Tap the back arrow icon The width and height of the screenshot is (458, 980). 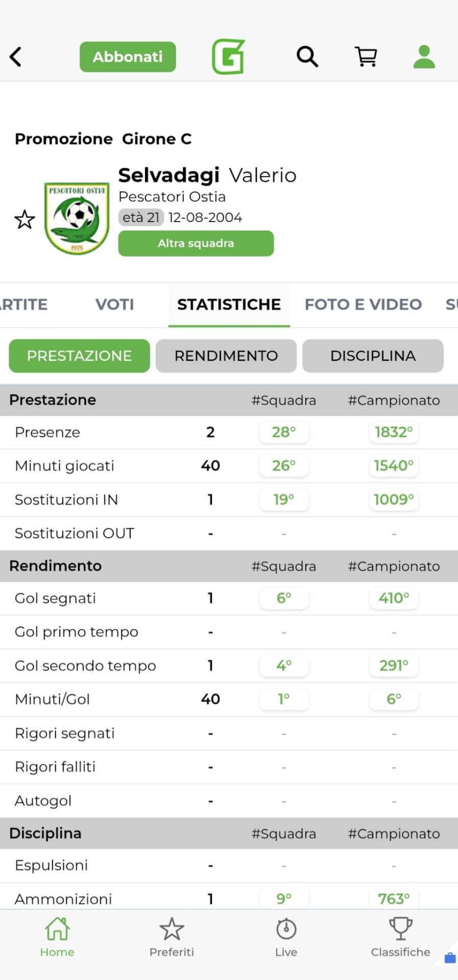tap(16, 57)
